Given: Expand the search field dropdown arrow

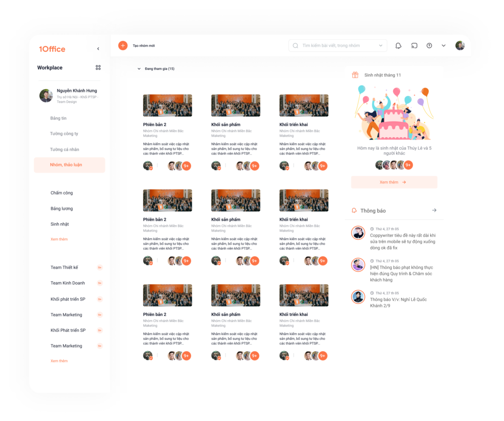Looking at the screenshot, I should coord(380,46).
